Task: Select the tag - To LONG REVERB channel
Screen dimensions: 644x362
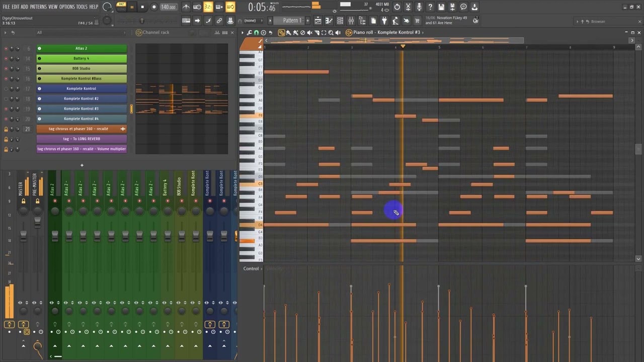Action: 82,139
